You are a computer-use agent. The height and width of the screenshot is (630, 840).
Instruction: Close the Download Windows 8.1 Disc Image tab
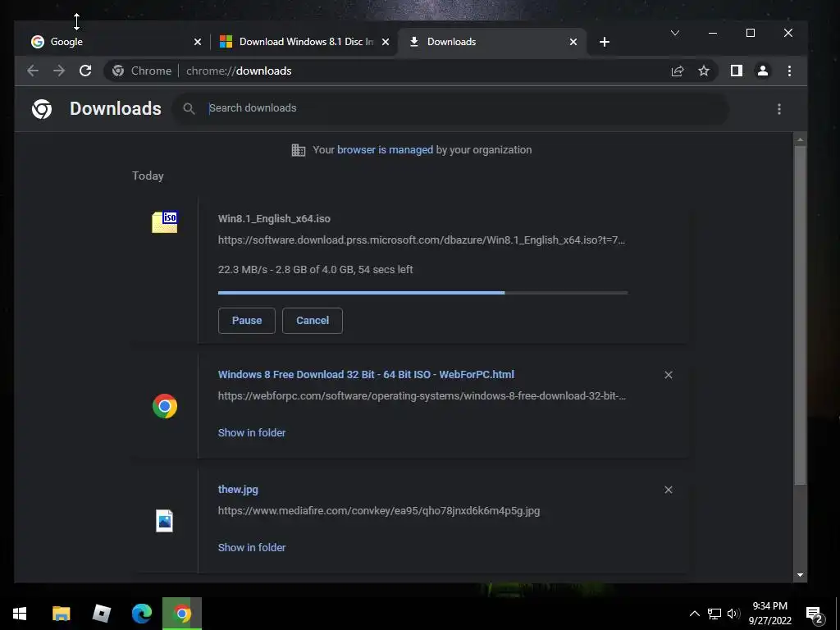(x=386, y=42)
